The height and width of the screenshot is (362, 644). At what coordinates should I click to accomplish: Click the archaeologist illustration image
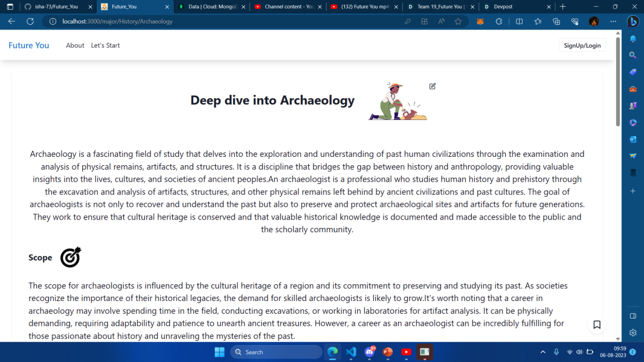(x=398, y=101)
